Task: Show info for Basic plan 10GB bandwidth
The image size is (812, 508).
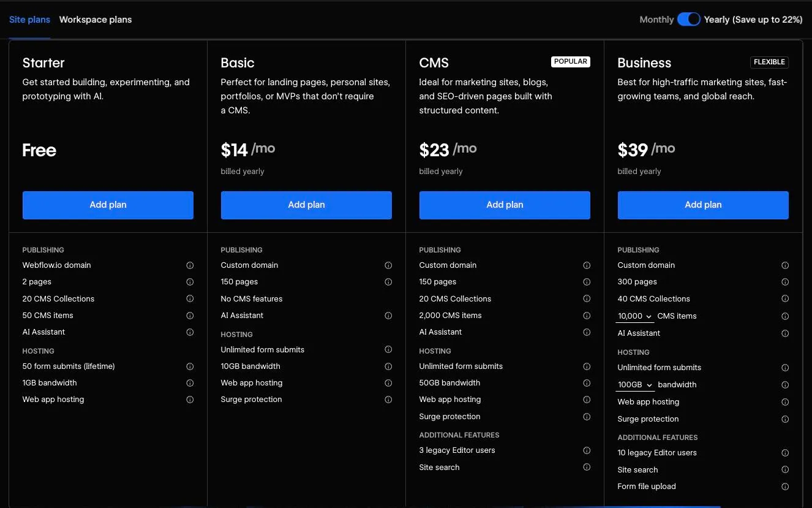Action: click(x=388, y=366)
